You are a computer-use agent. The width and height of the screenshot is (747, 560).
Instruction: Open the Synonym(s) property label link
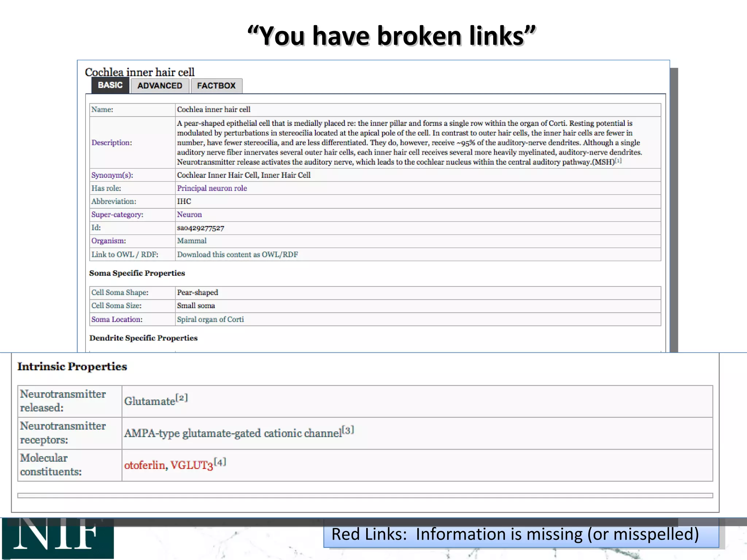tap(112, 175)
